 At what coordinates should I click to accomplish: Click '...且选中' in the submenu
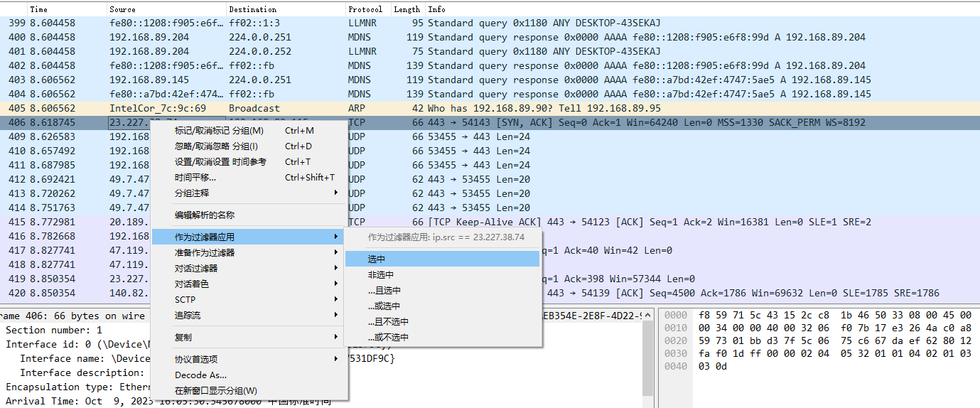(384, 291)
